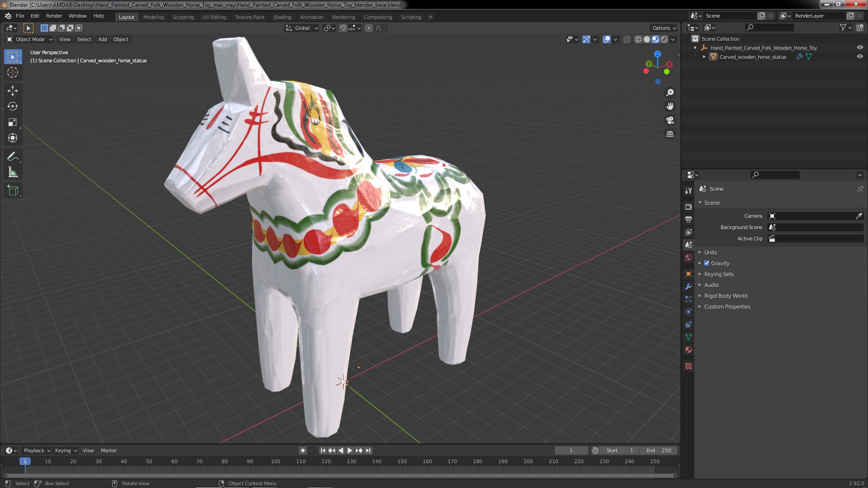This screenshot has height=488, width=868.
Task: Select the Rotate tool
Action: coord(13,107)
